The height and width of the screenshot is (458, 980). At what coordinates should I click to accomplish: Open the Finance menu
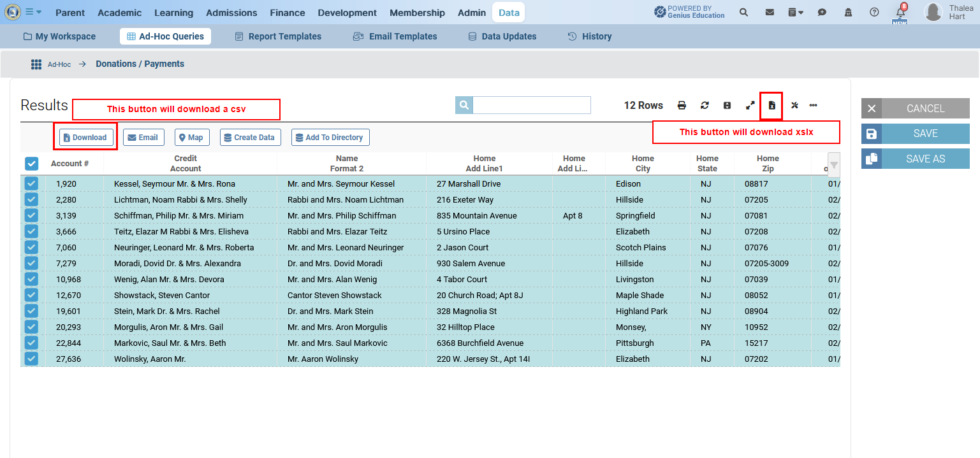(x=288, y=13)
